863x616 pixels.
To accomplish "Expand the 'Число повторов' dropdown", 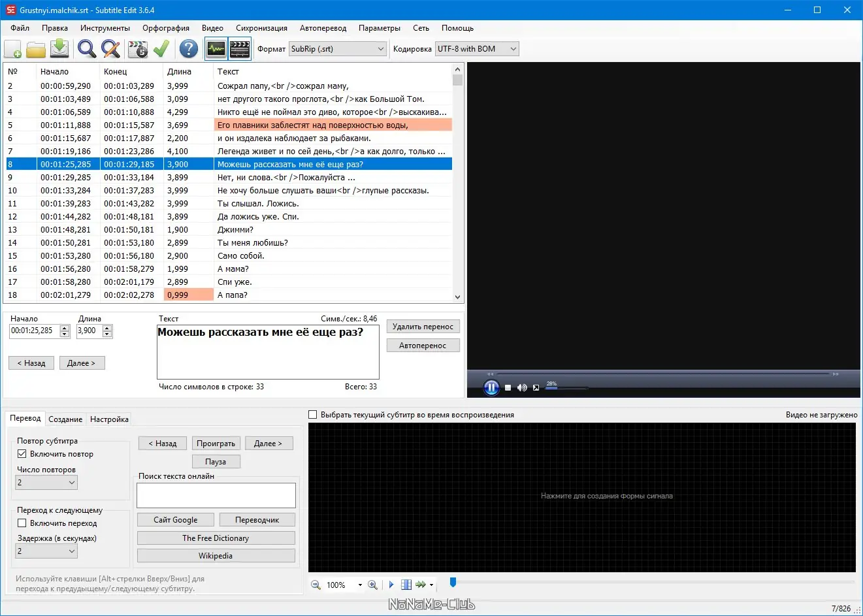I will tap(46, 483).
